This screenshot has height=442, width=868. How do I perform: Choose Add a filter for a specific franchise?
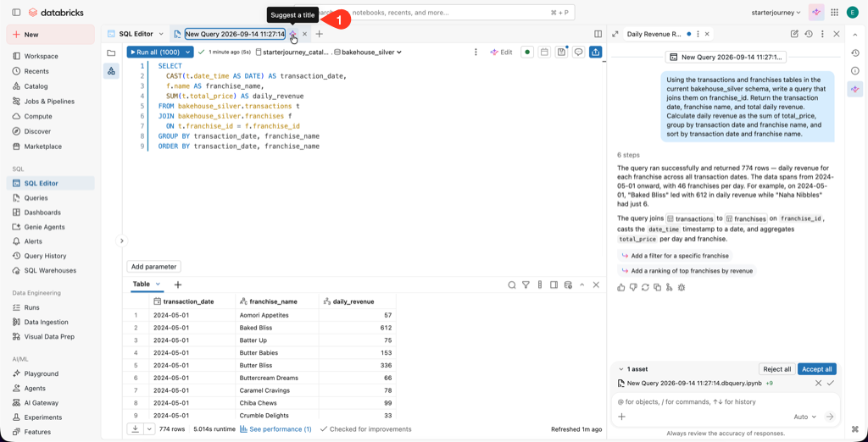point(675,256)
